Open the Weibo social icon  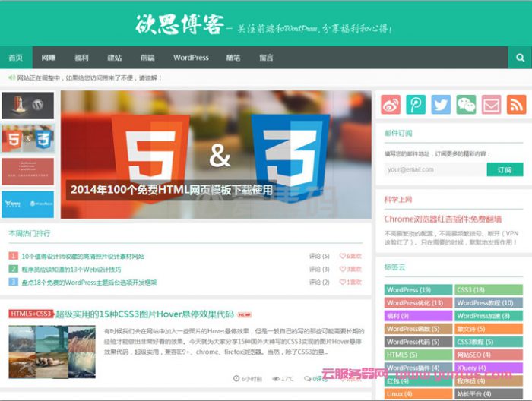point(391,105)
